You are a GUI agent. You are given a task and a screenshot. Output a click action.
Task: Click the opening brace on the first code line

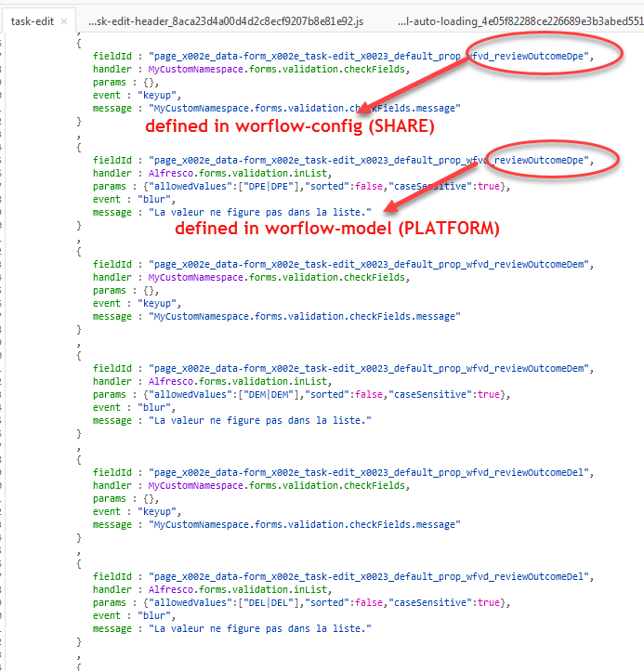click(x=80, y=43)
